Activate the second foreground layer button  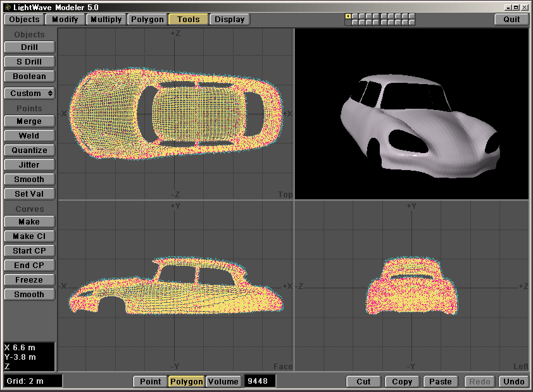(x=355, y=16)
